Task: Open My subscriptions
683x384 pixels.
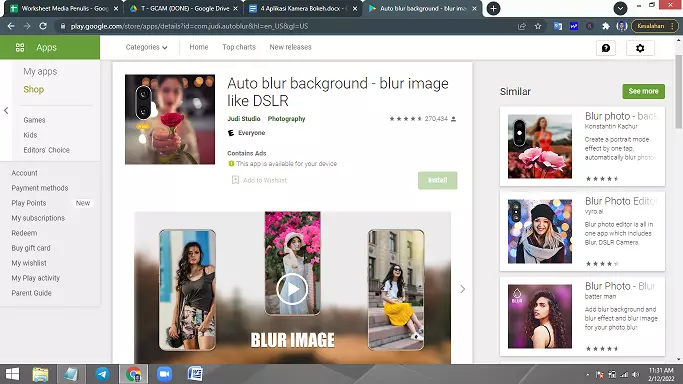Action: 38,218
